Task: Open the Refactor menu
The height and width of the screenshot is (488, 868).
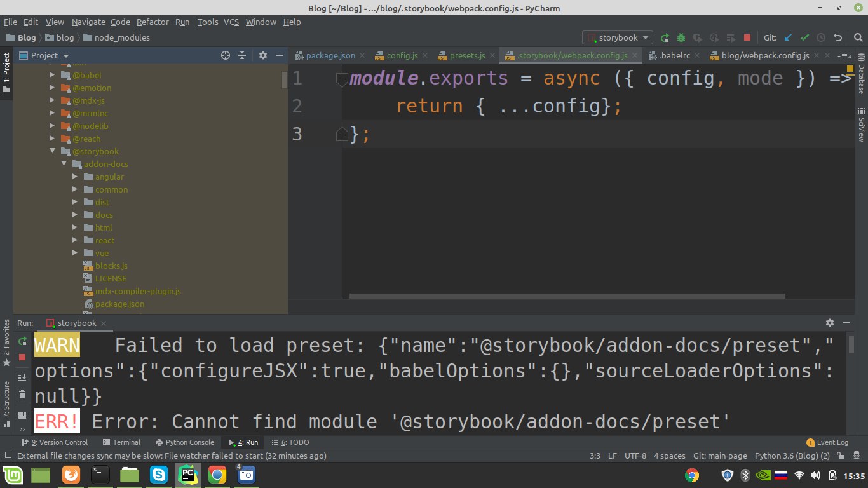Action: (x=153, y=22)
